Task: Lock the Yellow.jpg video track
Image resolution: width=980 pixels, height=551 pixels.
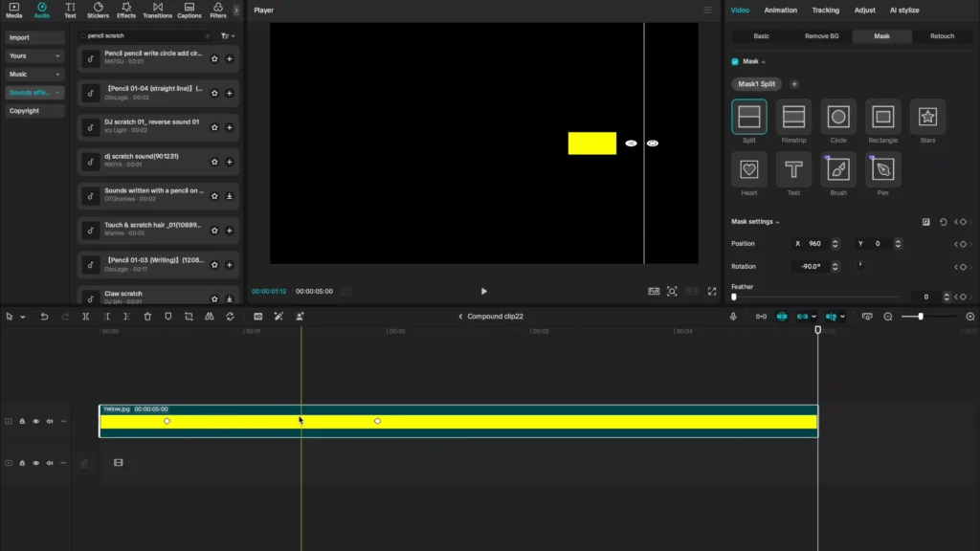Action: (22, 421)
